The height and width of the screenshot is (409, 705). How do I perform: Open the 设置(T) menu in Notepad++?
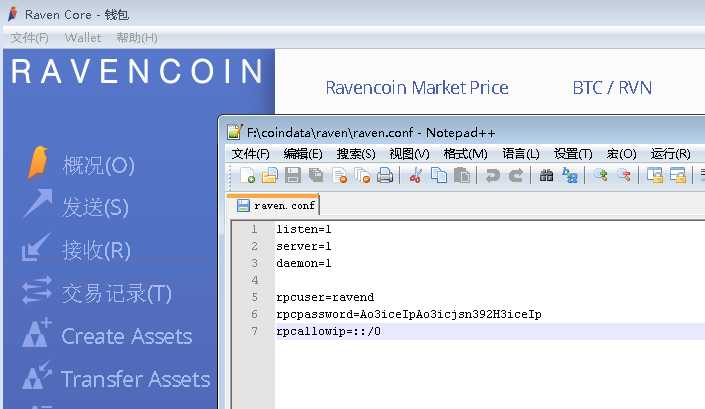tap(573, 154)
